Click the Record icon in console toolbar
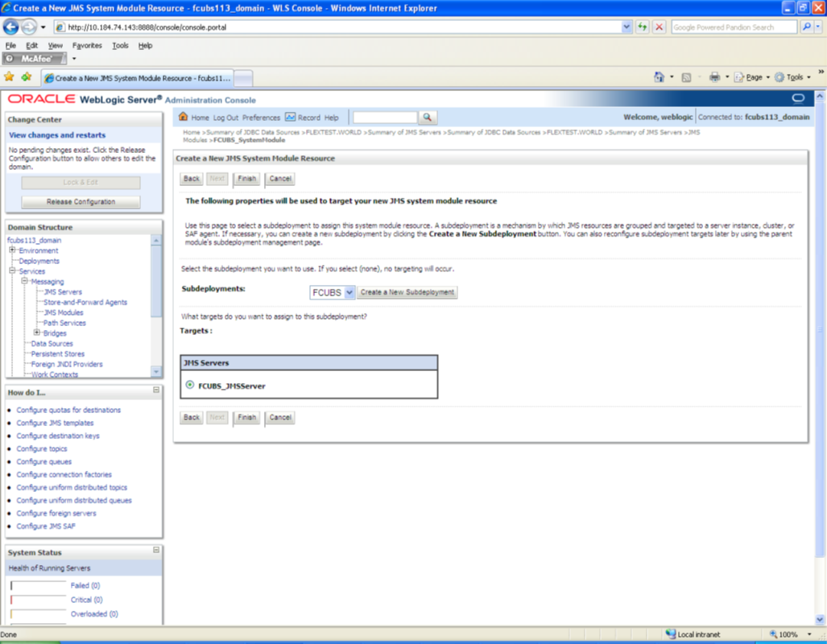The height and width of the screenshot is (644, 827). 290,117
